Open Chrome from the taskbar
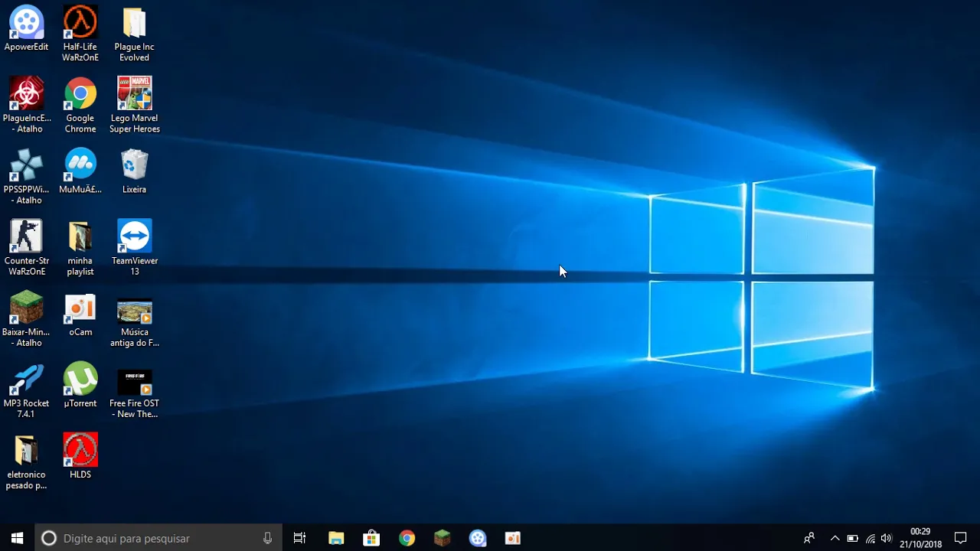The height and width of the screenshot is (551, 980). (x=407, y=538)
